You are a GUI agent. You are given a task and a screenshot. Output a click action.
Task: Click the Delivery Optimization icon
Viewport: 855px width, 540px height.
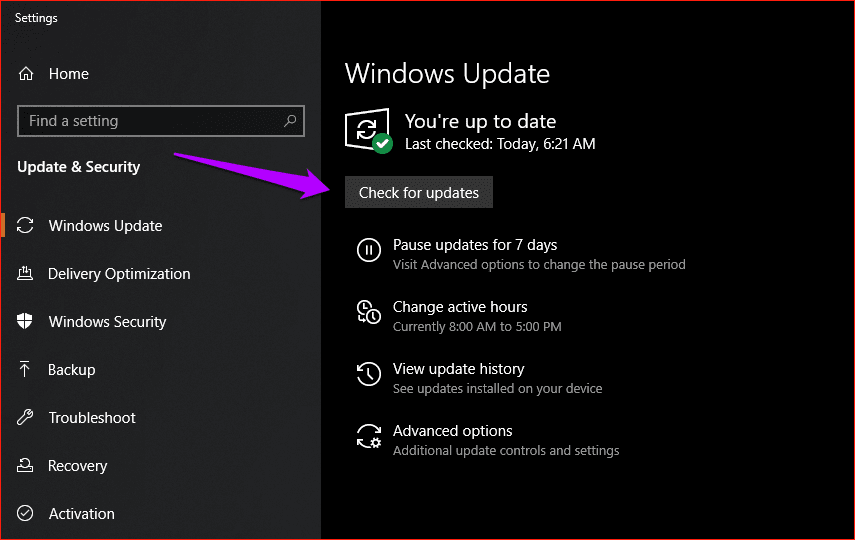click(25, 273)
